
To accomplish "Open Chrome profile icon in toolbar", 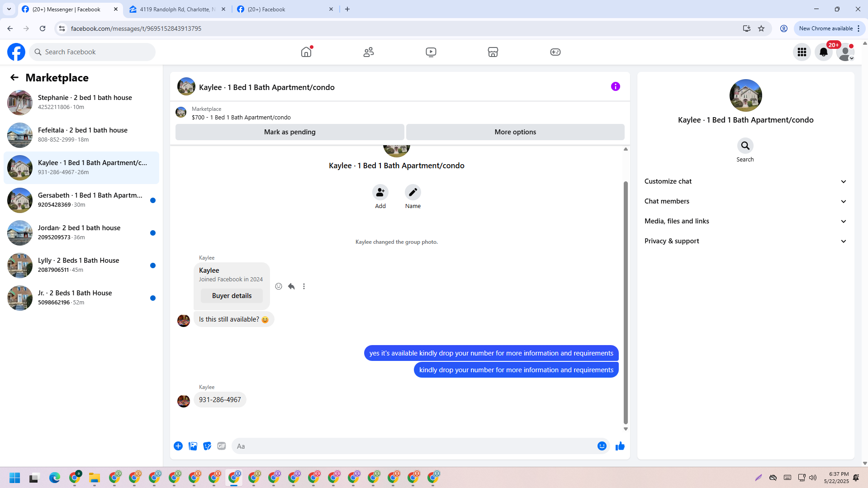I will (x=784, y=28).
